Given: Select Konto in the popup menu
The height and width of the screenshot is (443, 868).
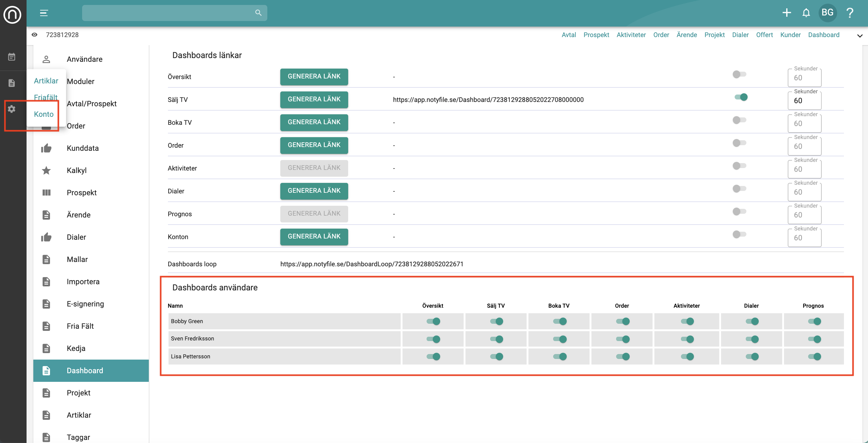Looking at the screenshot, I should pos(44,114).
